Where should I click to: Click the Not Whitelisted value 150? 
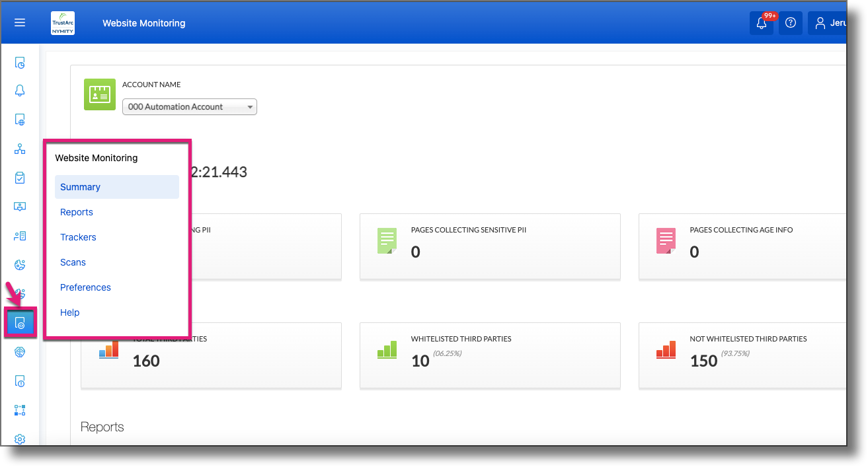[703, 361]
